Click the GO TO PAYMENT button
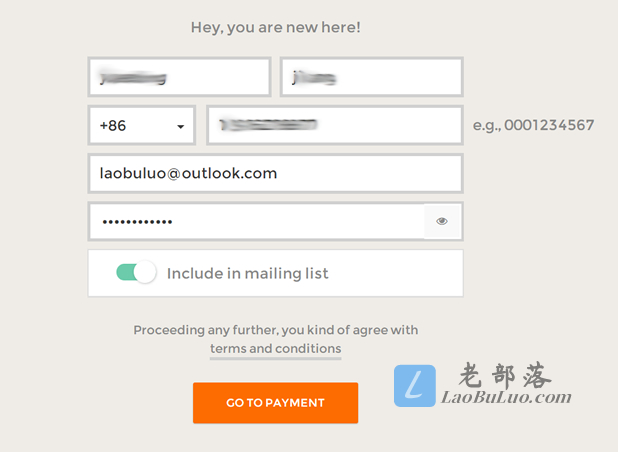Image resolution: width=618 pixels, height=452 pixels. [x=275, y=403]
